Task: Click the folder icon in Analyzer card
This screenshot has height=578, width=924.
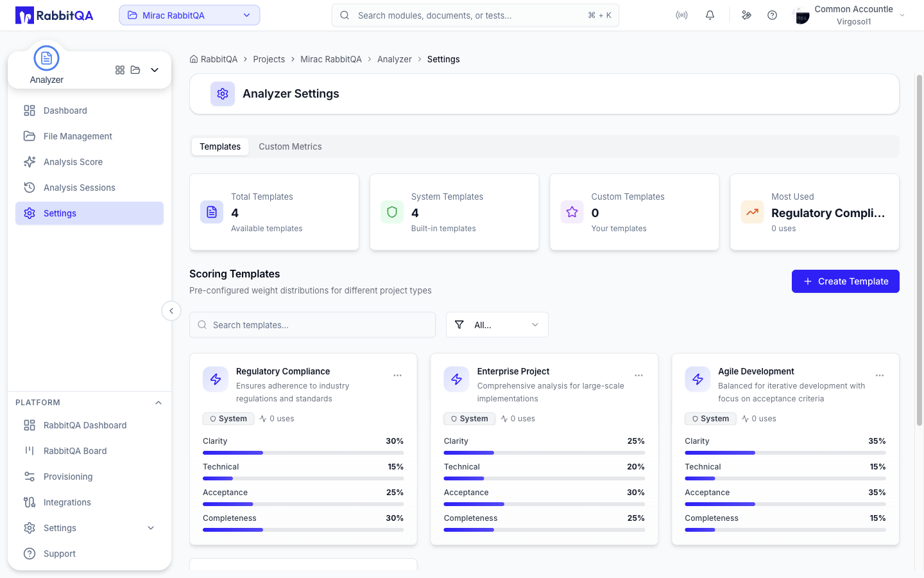Action: tap(135, 70)
